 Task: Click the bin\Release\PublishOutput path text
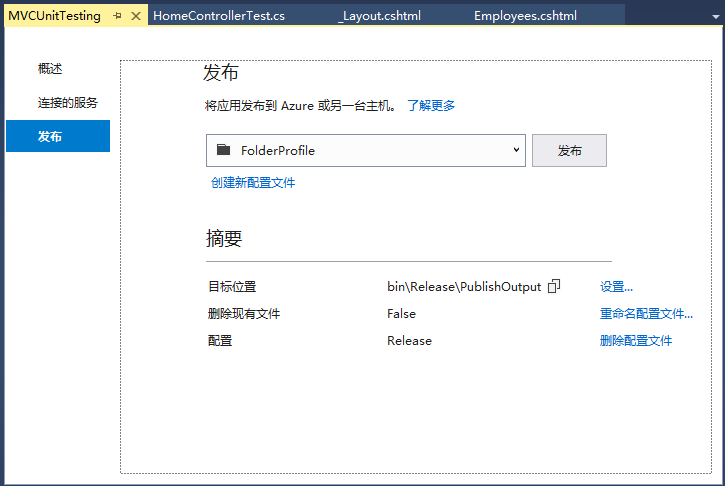tap(464, 286)
